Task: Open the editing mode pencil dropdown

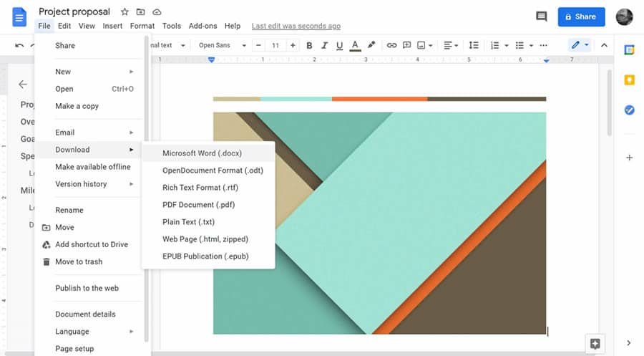Action: click(580, 45)
